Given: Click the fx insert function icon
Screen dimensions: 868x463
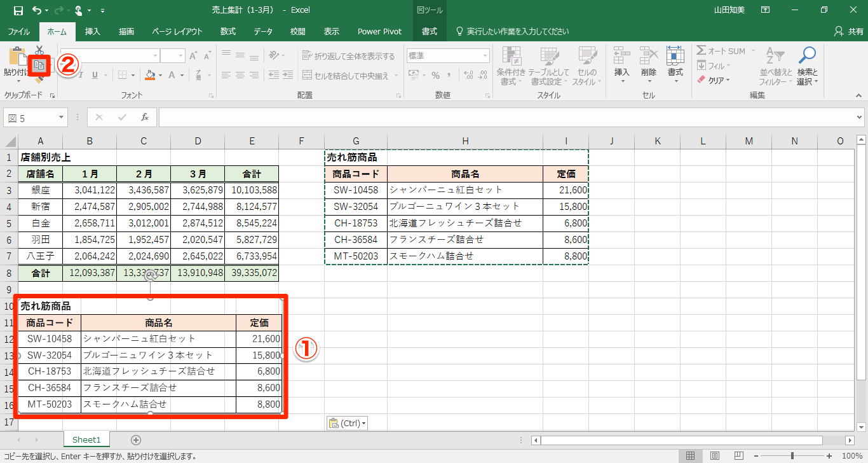Looking at the screenshot, I should (145, 118).
